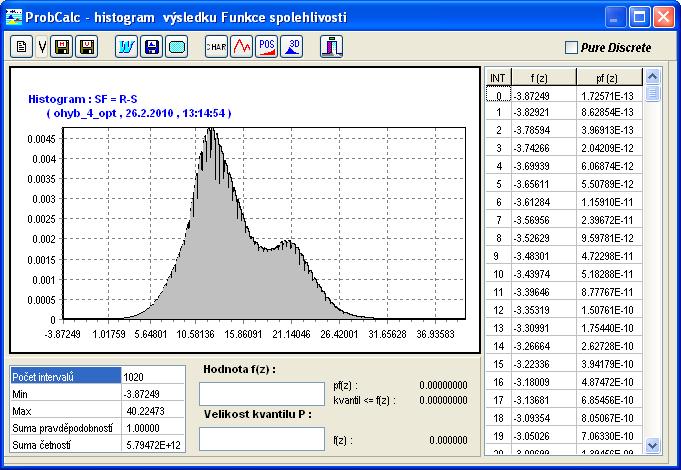Click the blue W toolbar icon
Screen dimensions: 681x470
(126, 46)
